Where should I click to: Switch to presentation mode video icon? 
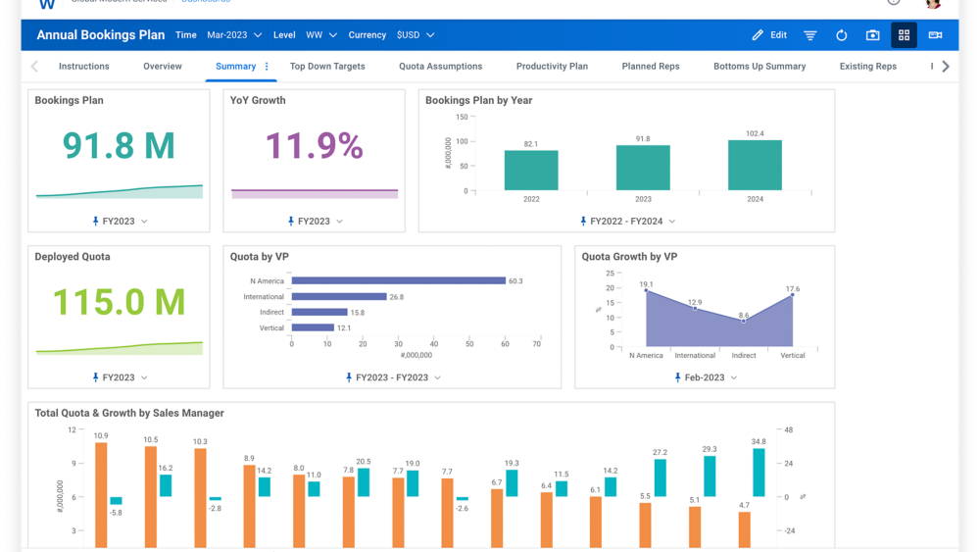[935, 35]
